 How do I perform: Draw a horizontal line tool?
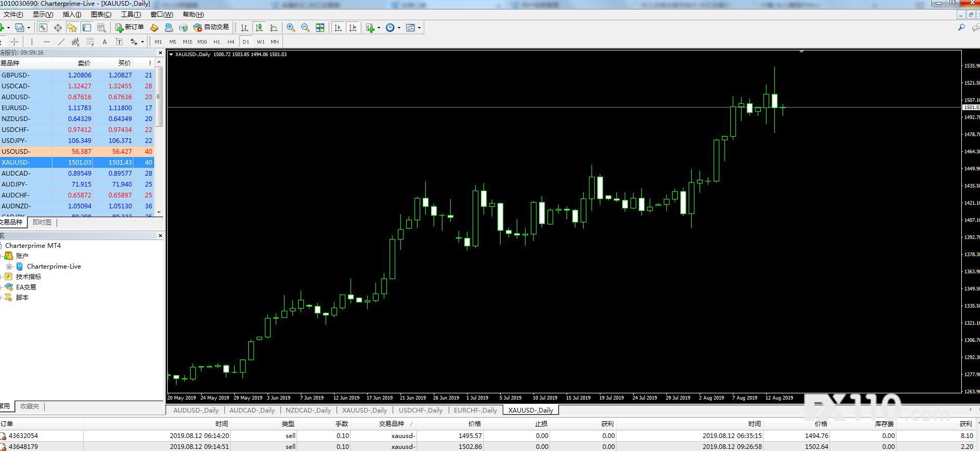click(47, 42)
